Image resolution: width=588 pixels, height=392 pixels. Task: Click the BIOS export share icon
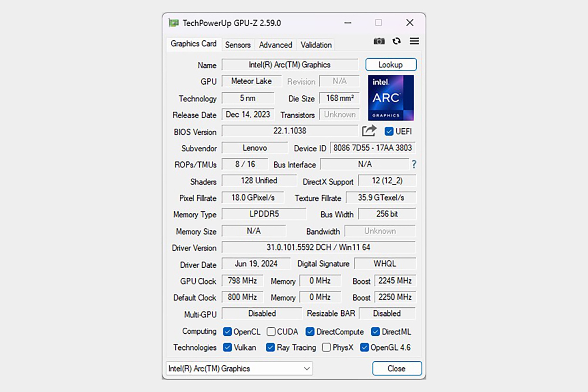coord(369,131)
